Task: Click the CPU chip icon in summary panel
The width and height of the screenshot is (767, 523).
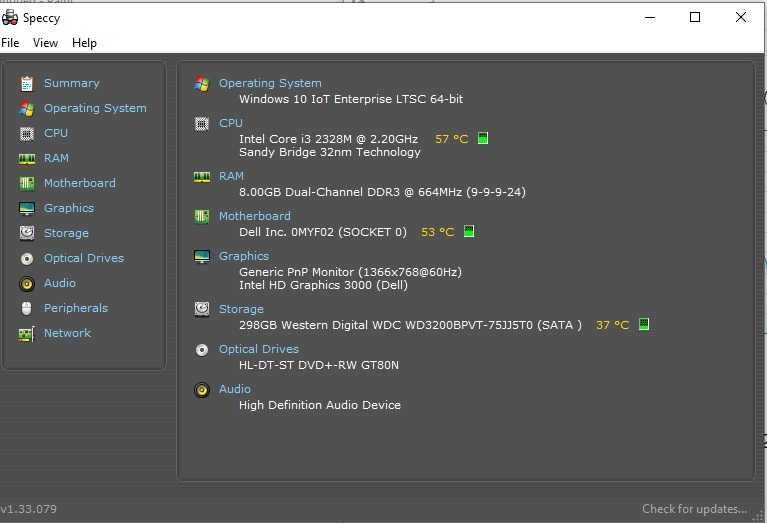Action: 202,124
